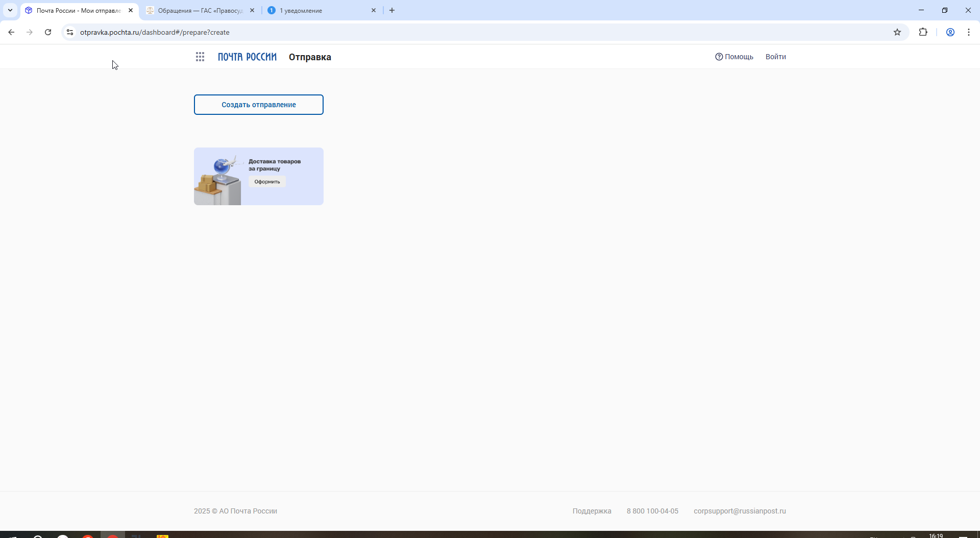Open the Chrome three-dot menu
The image size is (980, 538).
969,32
